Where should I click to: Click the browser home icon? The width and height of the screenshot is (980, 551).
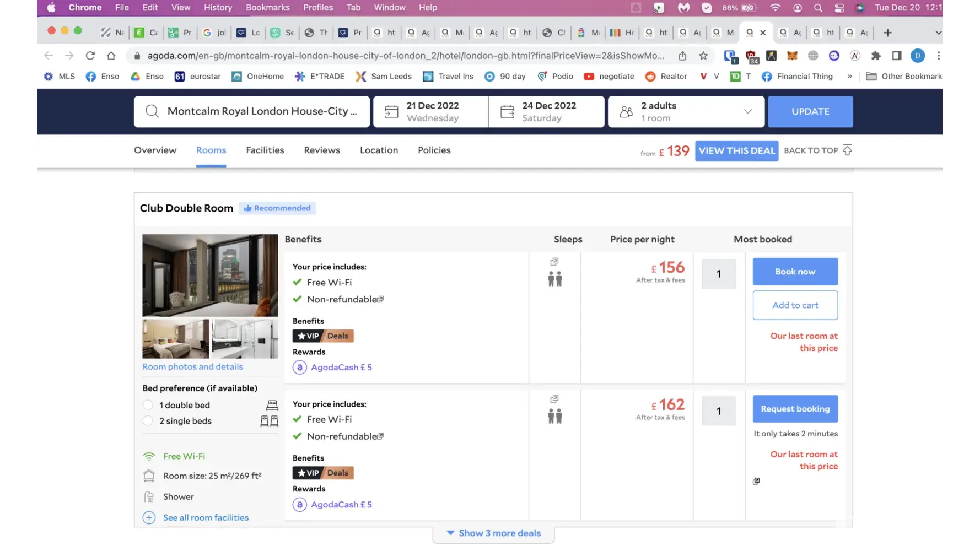pos(111,56)
